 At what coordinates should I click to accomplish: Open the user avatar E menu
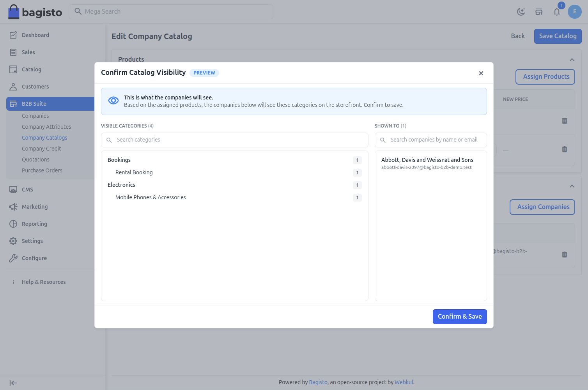coord(575,12)
